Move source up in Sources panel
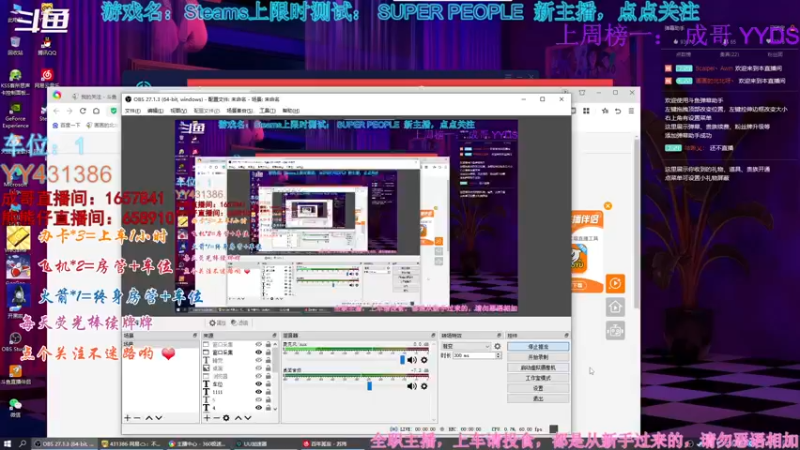 coord(238,418)
